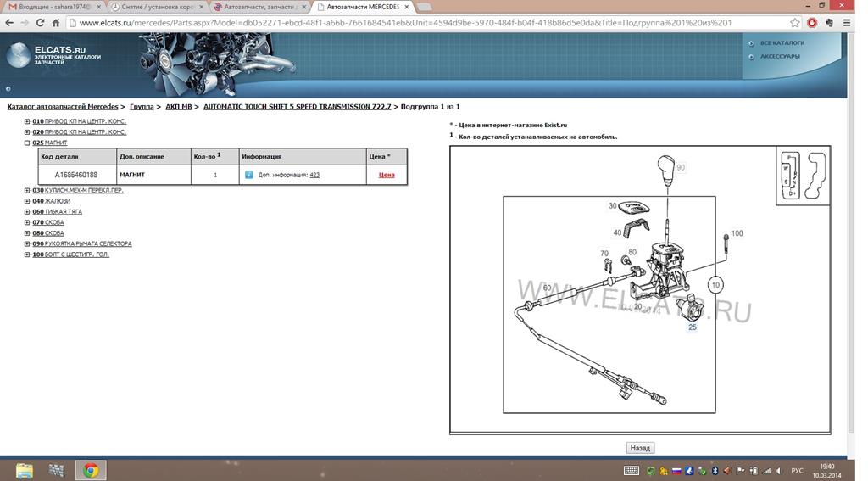Click the Russian flag tray icon

click(x=676, y=471)
